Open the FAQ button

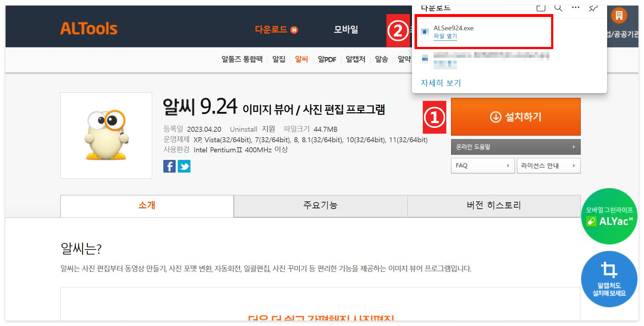pos(483,165)
